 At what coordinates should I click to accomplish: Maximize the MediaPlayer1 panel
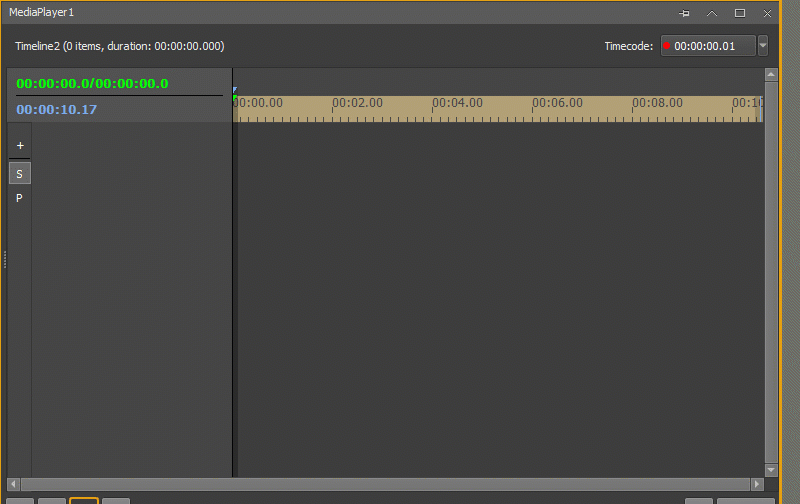(x=740, y=13)
